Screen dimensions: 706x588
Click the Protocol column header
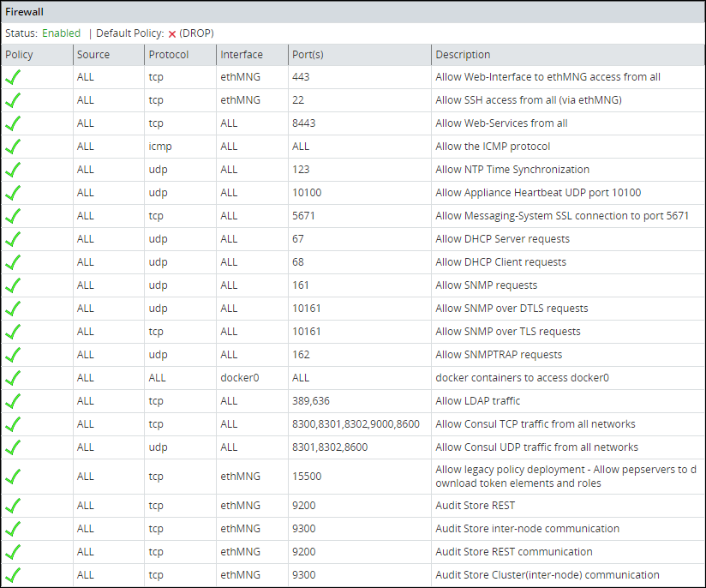tap(169, 55)
